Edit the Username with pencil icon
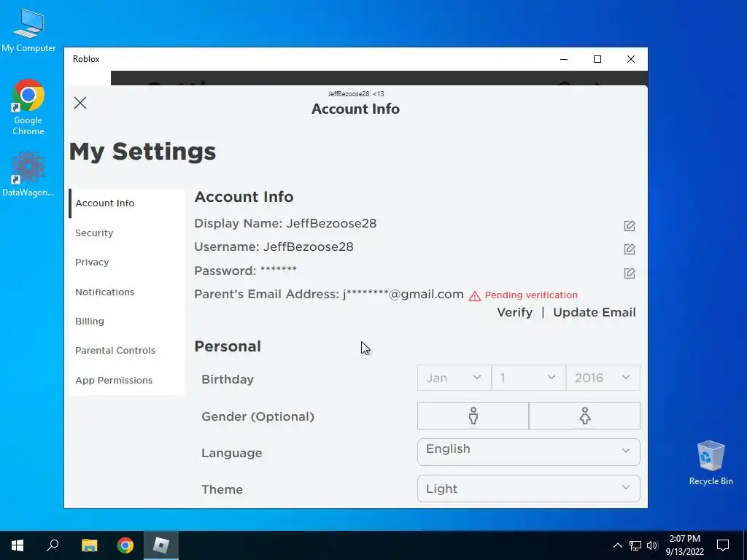The height and width of the screenshot is (560, 747). [x=630, y=249]
